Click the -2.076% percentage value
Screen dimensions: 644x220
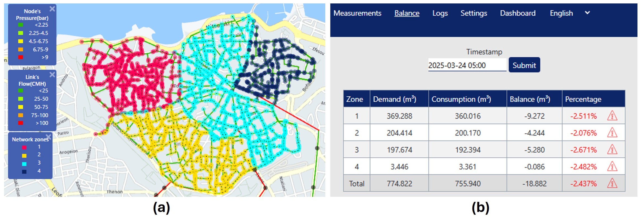(x=583, y=133)
